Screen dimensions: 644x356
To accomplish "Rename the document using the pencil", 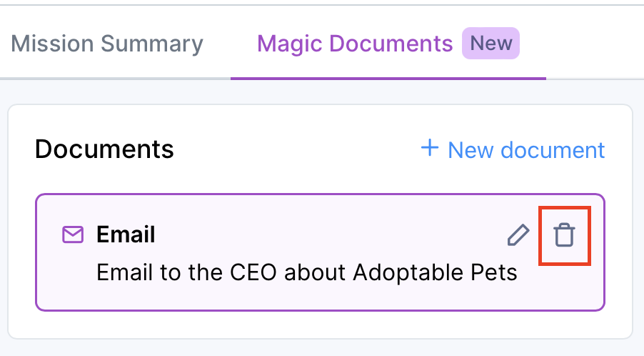I will (x=518, y=234).
